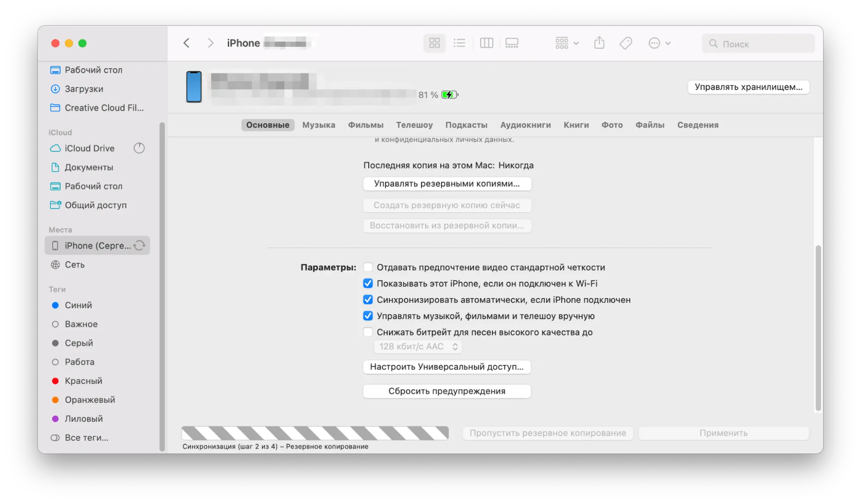This screenshot has height=504, width=861.
Task: Open the 128 кбит/с AAC dropdown
Action: (x=418, y=347)
